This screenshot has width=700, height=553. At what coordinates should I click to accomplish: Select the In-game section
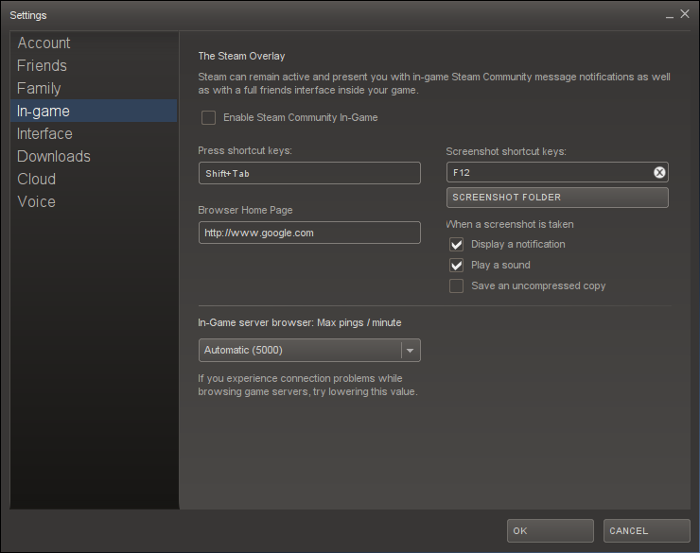[94, 111]
